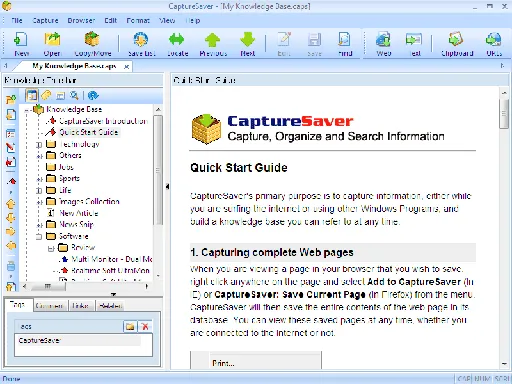
Task: Expand the Others folder
Action: pos(39,156)
